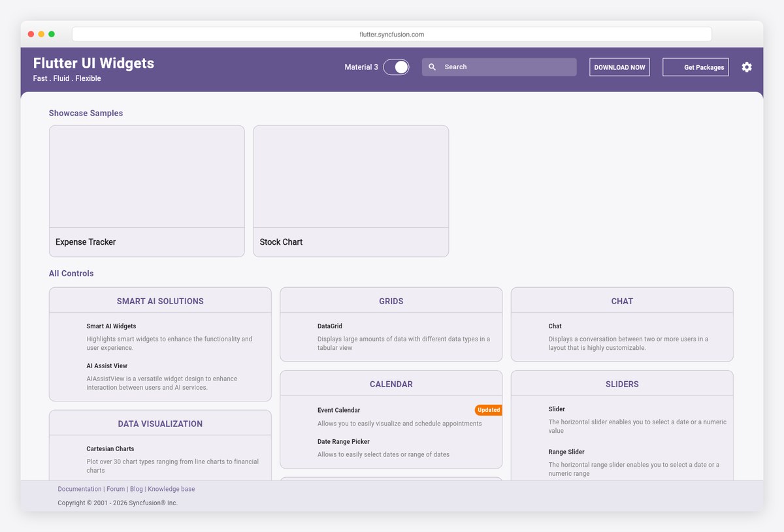Click the SMART AI SOLUTIONS heading
The image size is (784, 532).
pos(160,301)
